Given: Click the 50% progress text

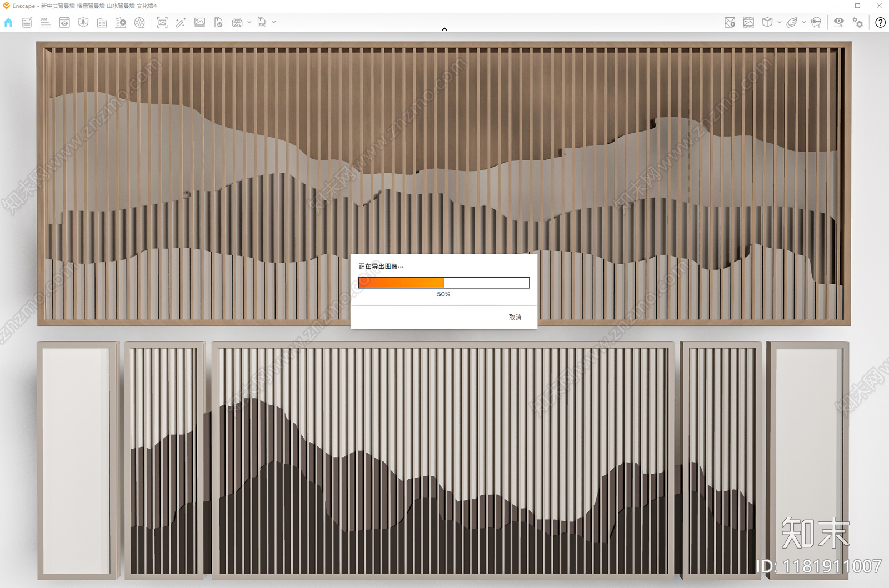Looking at the screenshot, I should (x=443, y=294).
